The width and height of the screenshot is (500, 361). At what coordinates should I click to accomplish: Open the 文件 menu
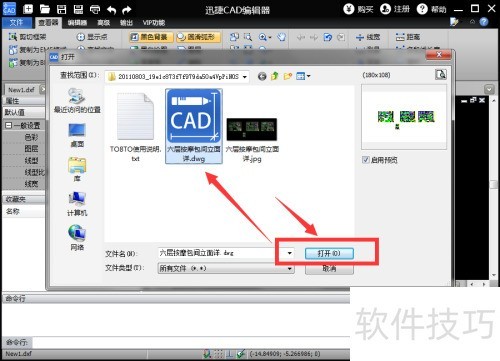coord(17,23)
